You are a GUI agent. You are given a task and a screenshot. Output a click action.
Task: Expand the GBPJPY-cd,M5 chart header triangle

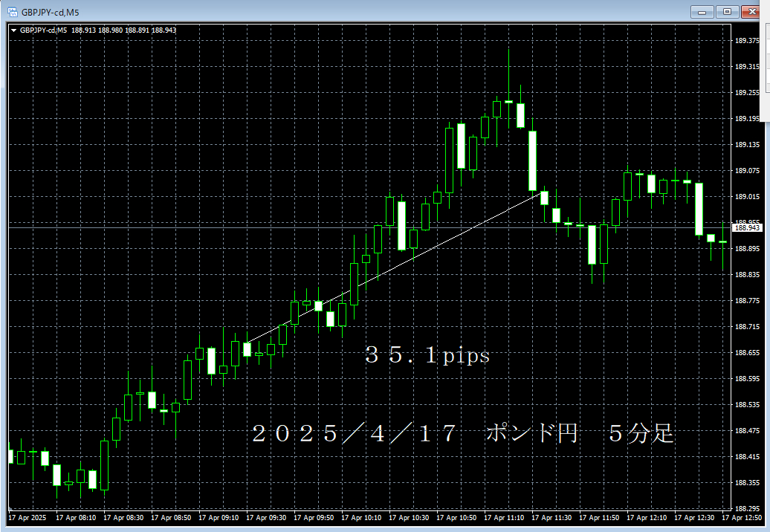[13, 30]
